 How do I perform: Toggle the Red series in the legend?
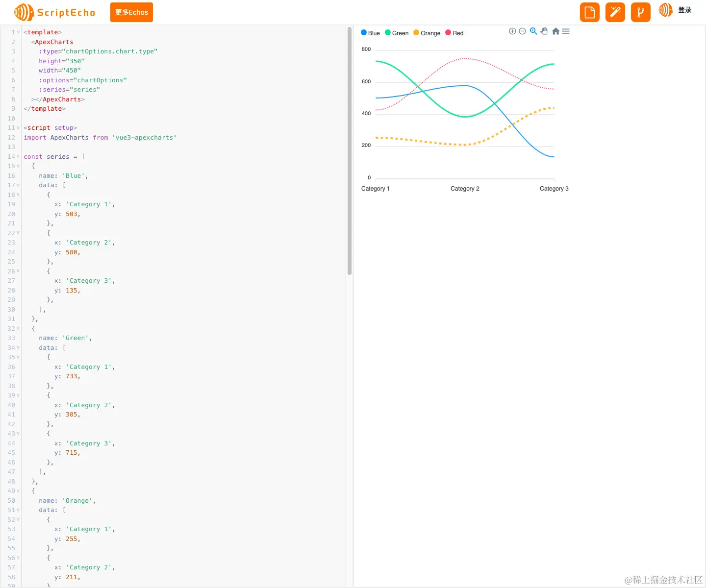[x=454, y=33]
